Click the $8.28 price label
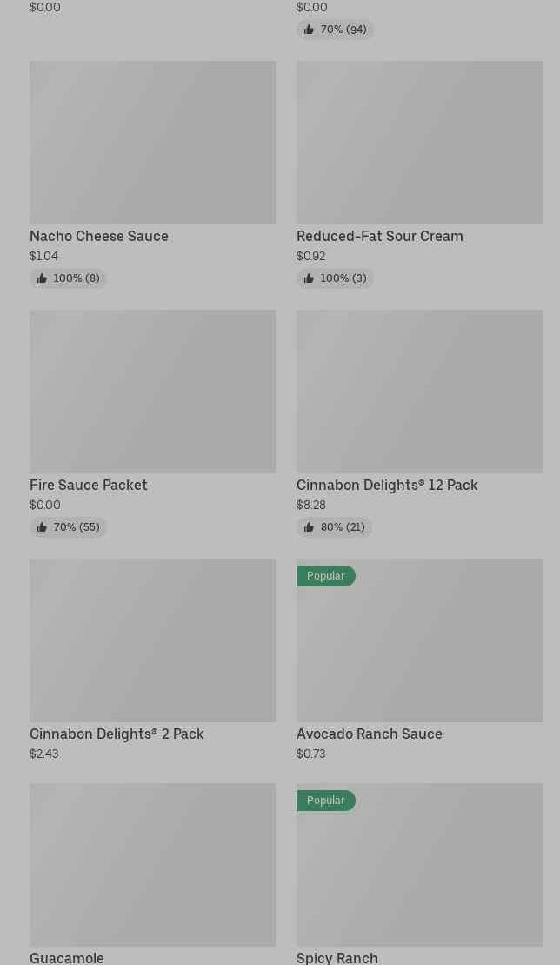The image size is (560, 965). pyautogui.click(x=311, y=505)
